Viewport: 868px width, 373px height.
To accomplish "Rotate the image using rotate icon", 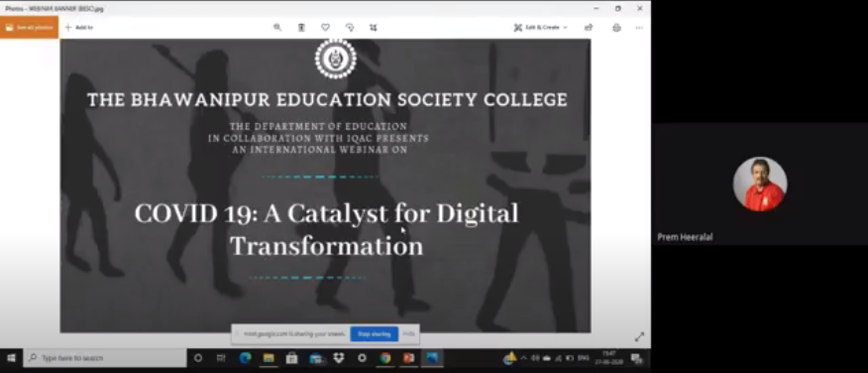I will coord(350,27).
